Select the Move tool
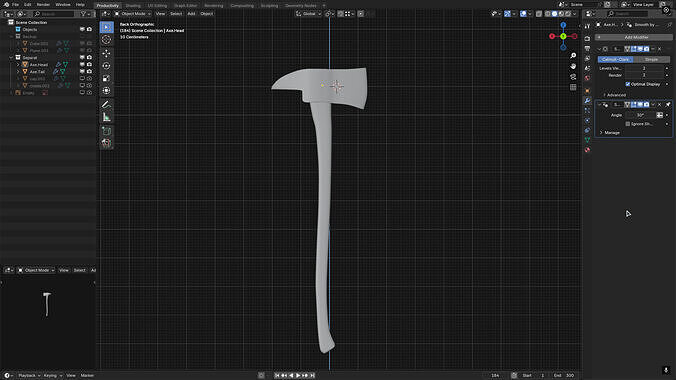The height and width of the screenshot is (380, 676). coord(106,53)
